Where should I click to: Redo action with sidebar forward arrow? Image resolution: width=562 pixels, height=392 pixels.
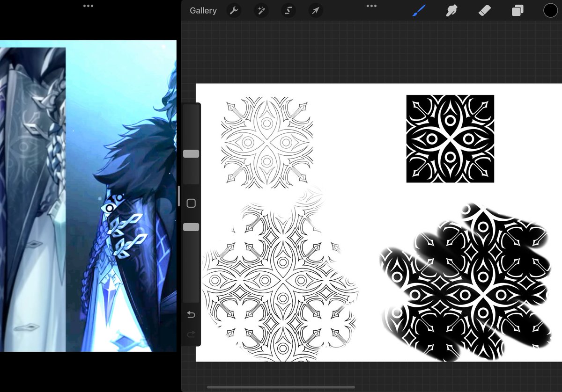click(191, 334)
